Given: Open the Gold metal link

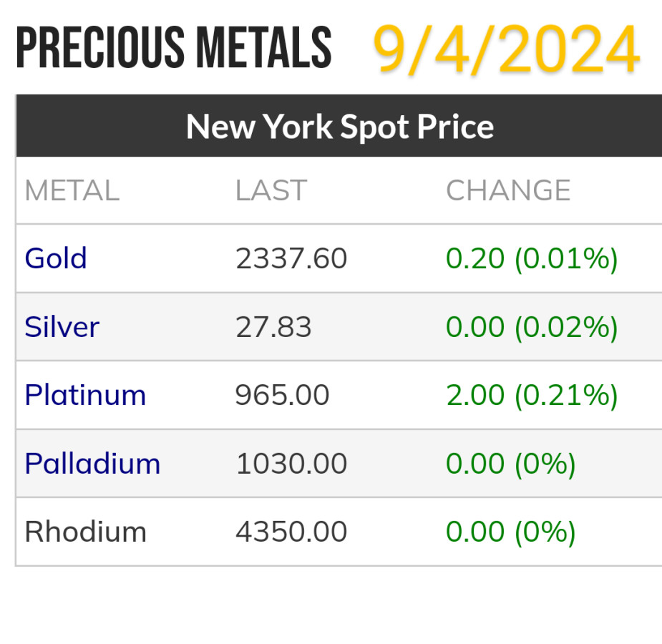Looking at the screenshot, I should [x=56, y=258].
